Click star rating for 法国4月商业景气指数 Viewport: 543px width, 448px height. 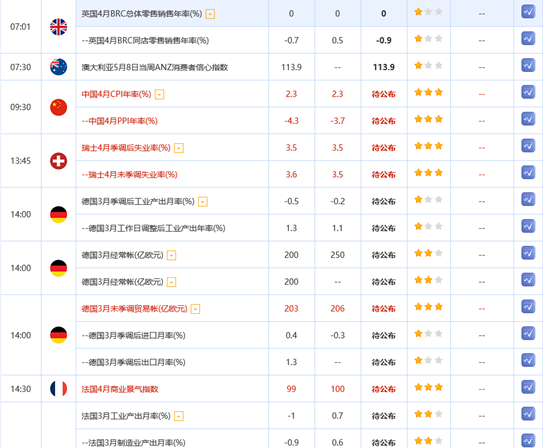pyautogui.click(x=428, y=387)
